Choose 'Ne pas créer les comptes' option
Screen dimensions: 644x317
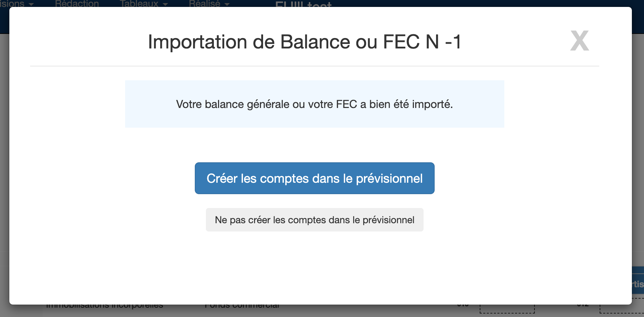pyautogui.click(x=314, y=220)
